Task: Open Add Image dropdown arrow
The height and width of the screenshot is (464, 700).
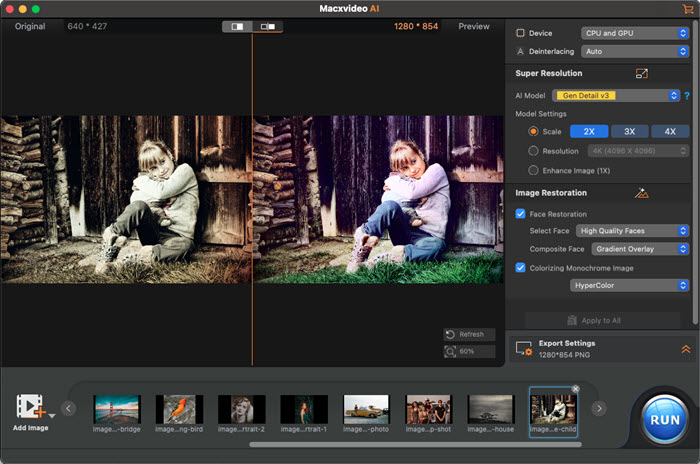Action: pos(52,416)
